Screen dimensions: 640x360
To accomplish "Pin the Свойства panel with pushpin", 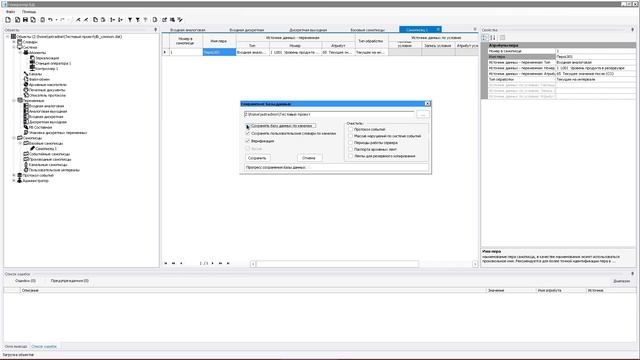I will [x=633, y=30].
